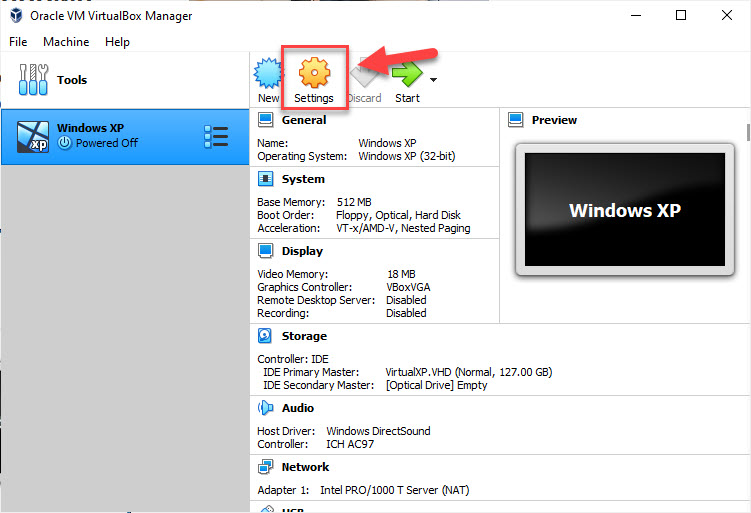Click the acceleration value VT-x/AMD-V, Nested Paging
Viewport: 751px width, 513px height.
click(403, 228)
